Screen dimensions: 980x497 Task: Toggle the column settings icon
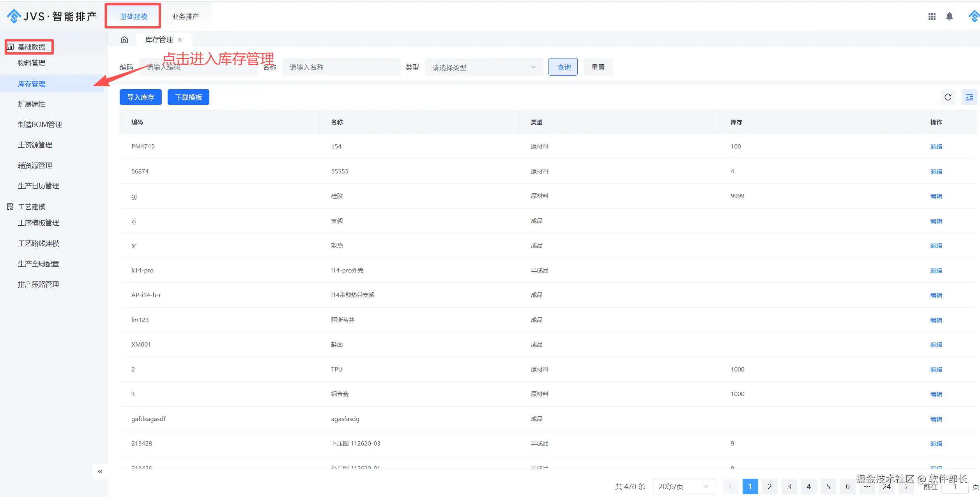969,97
